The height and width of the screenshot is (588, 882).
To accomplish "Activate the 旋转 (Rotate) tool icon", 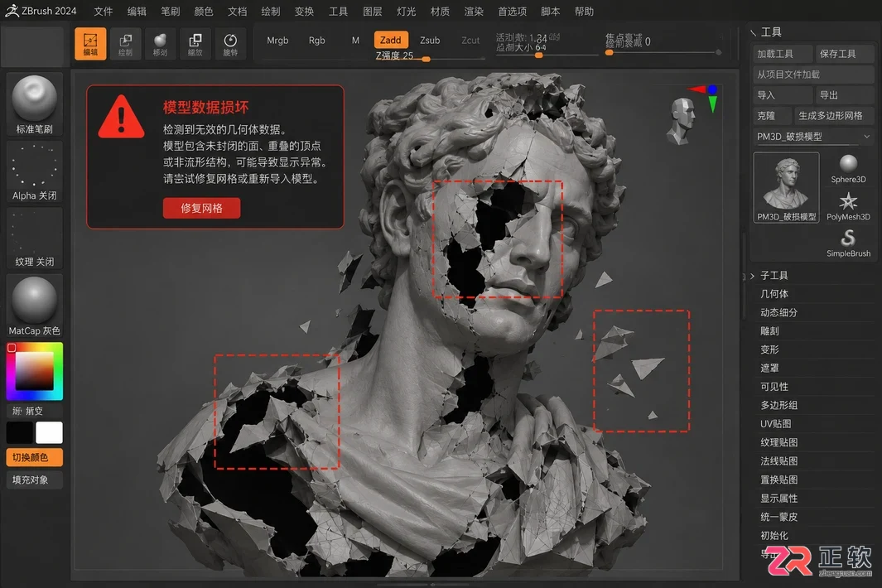I will [x=230, y=43].
